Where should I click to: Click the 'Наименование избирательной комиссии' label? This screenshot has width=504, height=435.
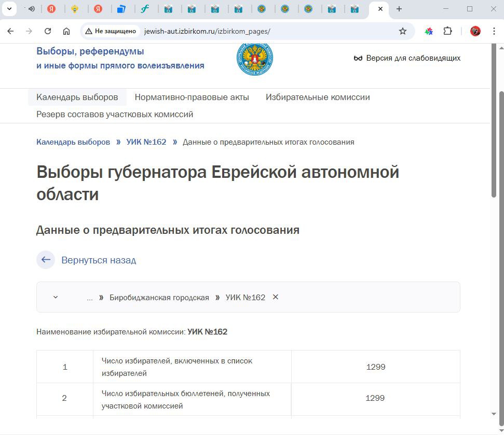tap(111, 332)
